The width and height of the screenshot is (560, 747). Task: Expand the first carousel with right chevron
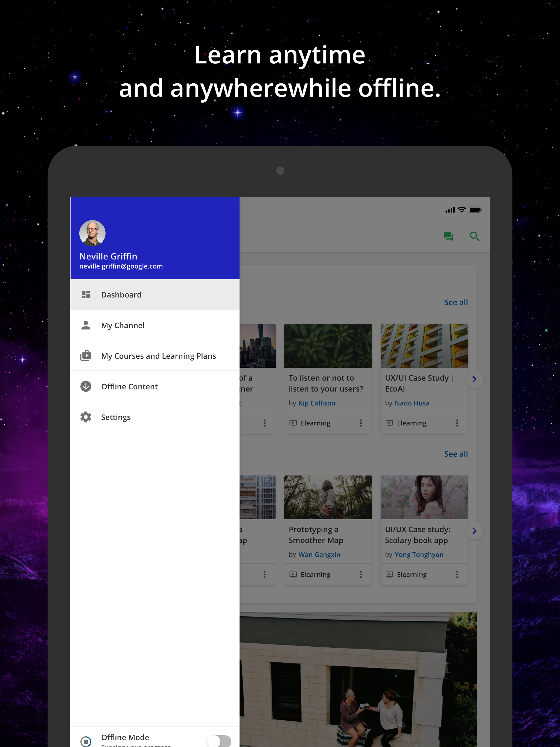tap(474, 379)
